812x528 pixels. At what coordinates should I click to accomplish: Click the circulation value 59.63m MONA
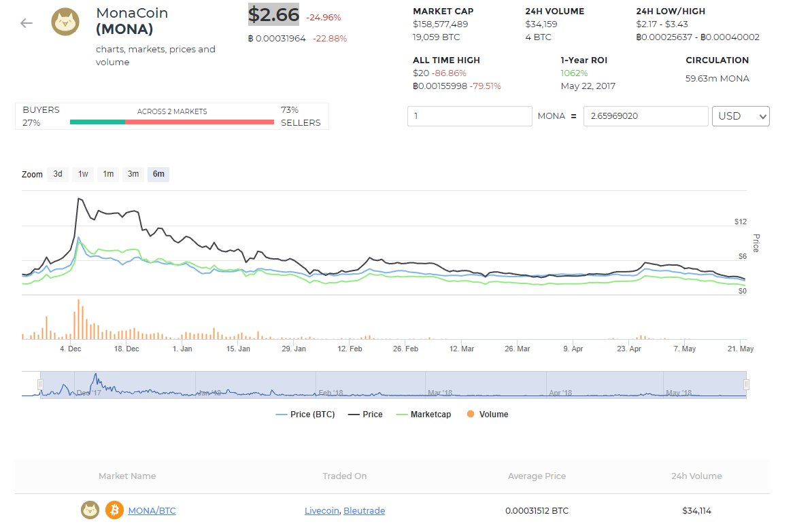point(717,79)
